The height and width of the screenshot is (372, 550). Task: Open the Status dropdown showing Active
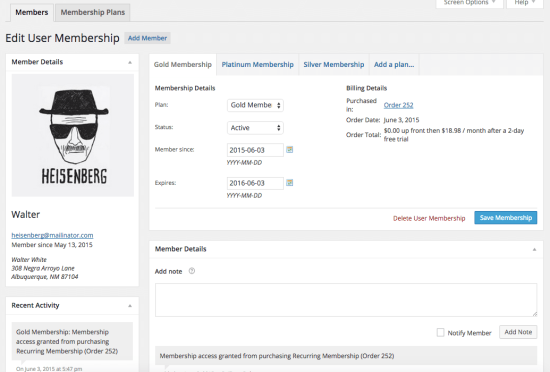(255, 128)
